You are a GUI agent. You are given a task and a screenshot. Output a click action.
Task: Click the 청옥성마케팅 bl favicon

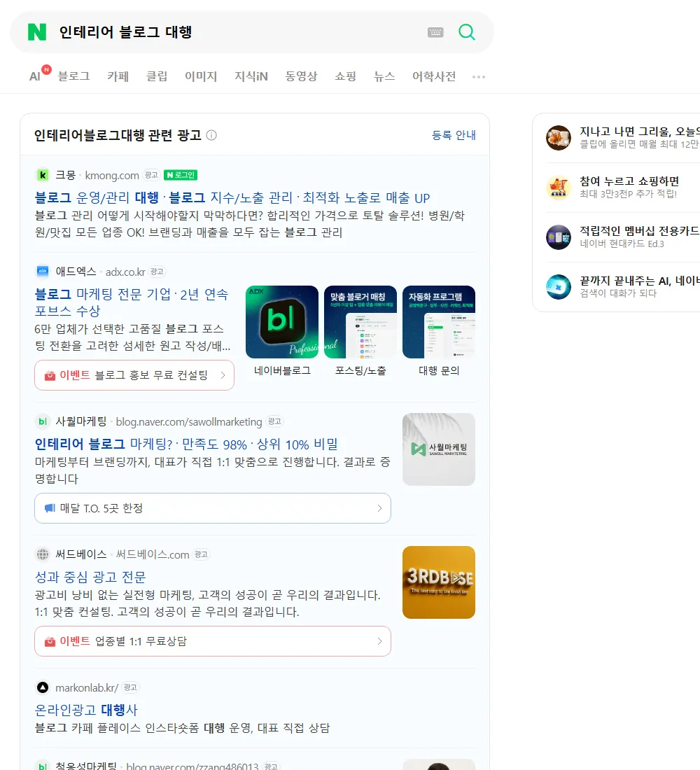43,766
